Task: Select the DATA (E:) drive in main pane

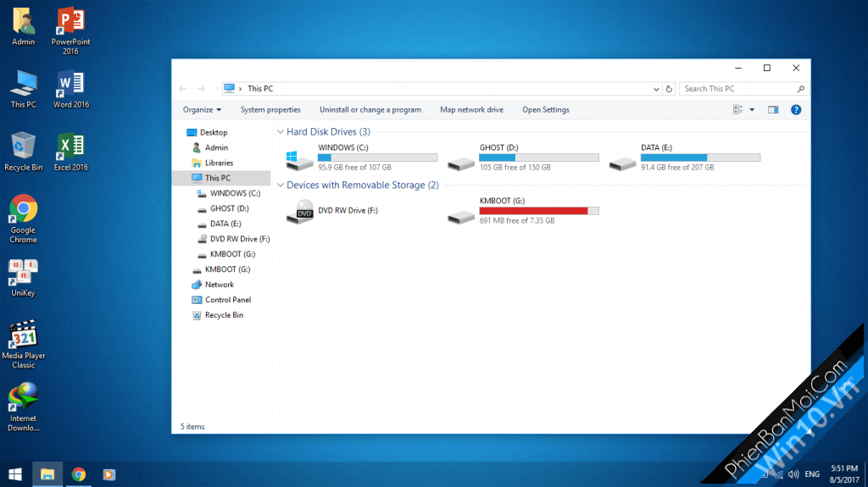Action: tap(685, 158)
